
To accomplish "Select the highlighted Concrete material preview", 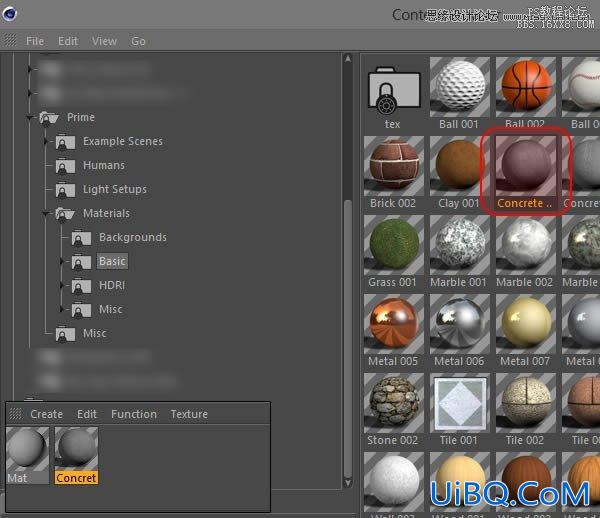I will (x=526, y=166).
